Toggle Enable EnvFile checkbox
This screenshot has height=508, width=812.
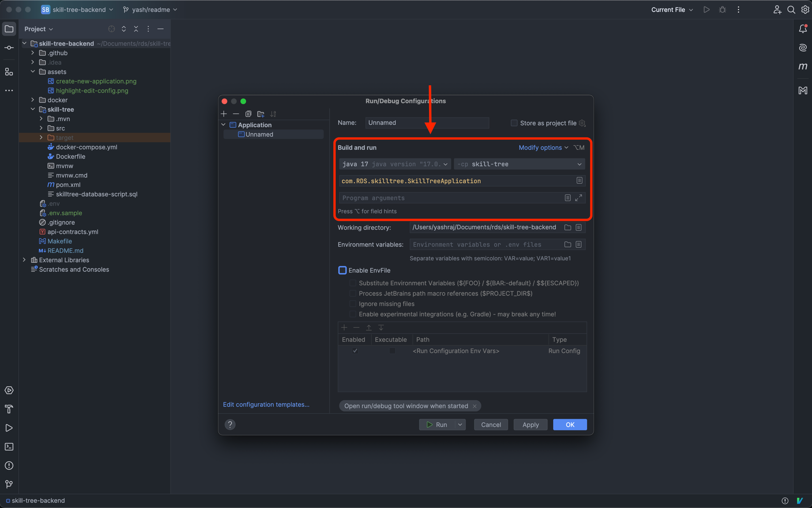(x=342, y=270)
